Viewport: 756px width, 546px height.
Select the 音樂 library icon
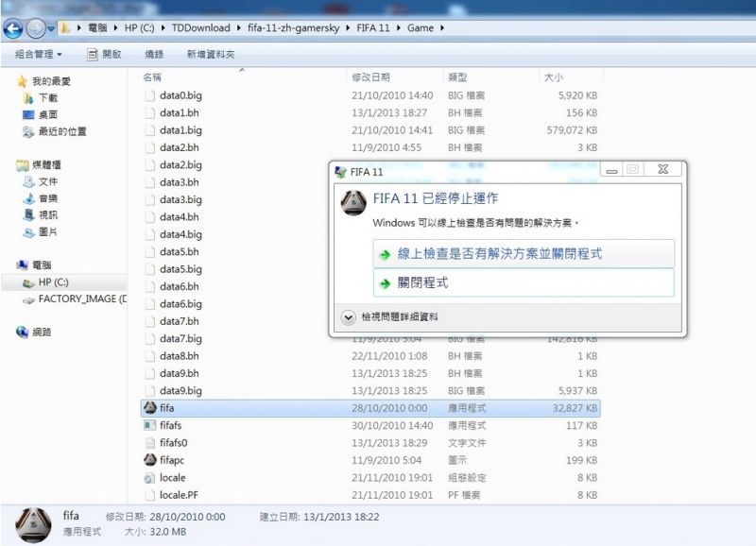pos(26,197)
